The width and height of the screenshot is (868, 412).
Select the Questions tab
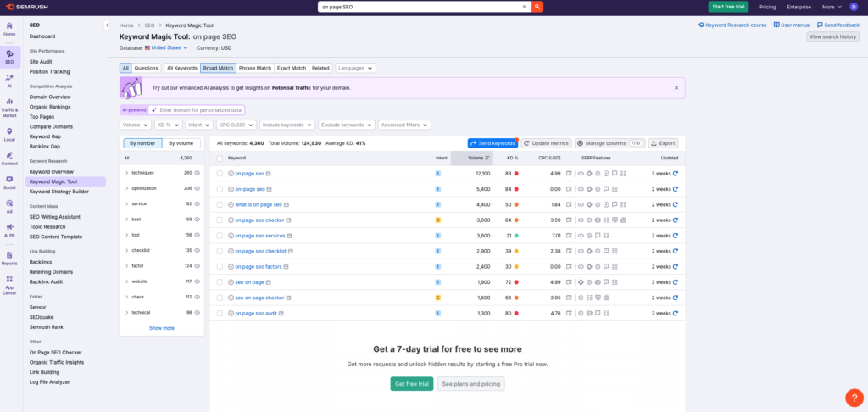click(146, 68)
